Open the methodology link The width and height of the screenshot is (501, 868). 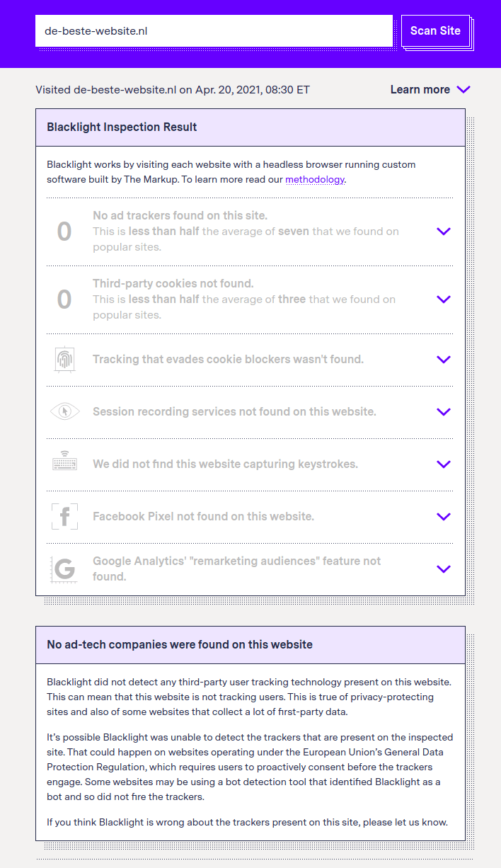pyautogui.click(x=314, y=179)
